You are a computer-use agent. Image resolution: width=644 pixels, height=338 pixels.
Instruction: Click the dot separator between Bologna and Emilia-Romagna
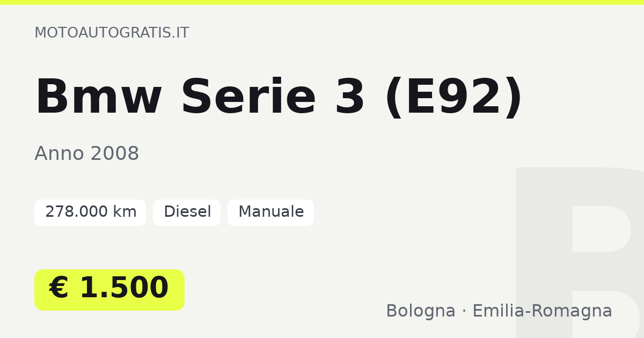pyautogui.click(x=464, y=312)
